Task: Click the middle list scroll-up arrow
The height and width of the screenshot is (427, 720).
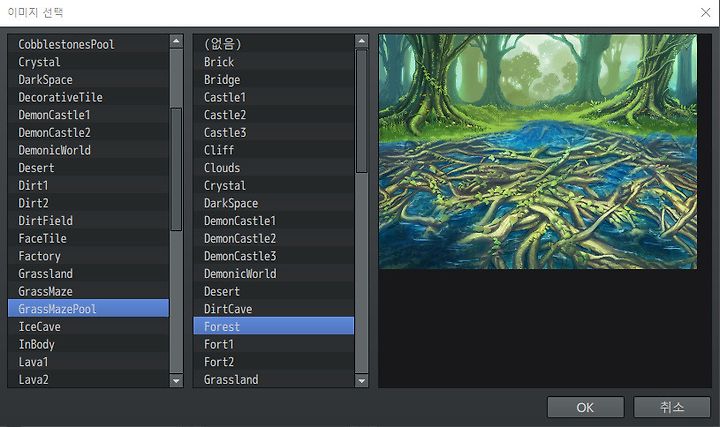Action: (361, 41)
